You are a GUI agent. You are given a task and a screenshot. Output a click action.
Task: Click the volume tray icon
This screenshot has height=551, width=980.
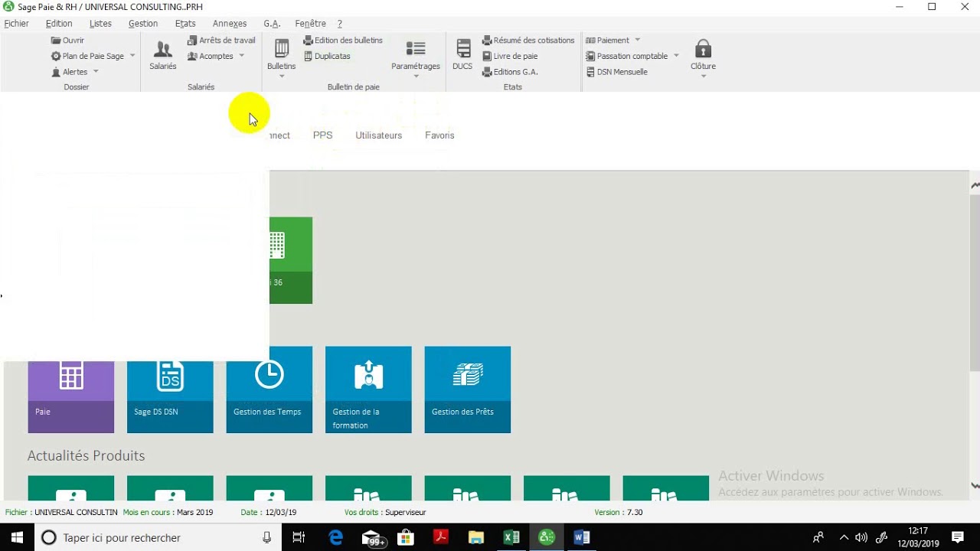tap(861, 538)
